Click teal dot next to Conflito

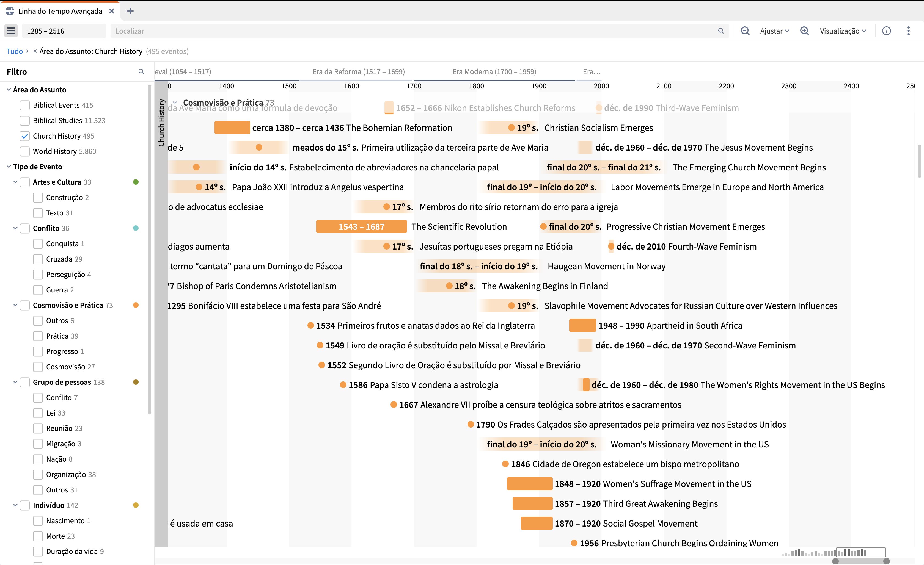pyautogui.click(x=136, y=228)
